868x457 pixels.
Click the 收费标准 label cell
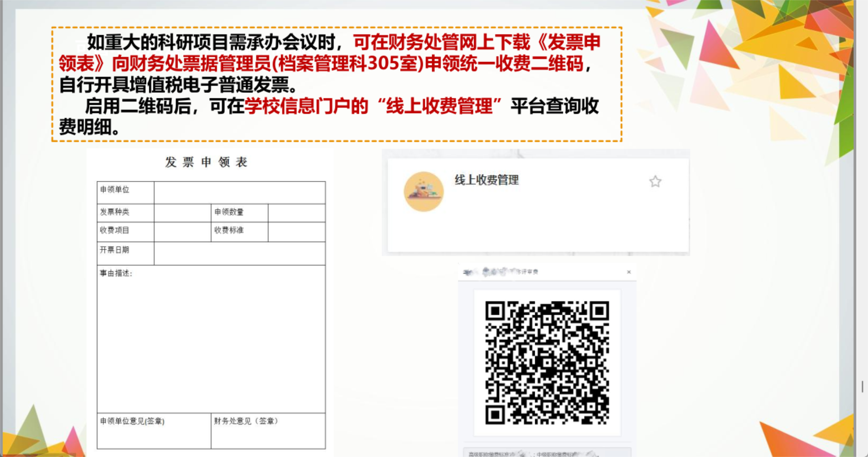[x=239, y=232]
